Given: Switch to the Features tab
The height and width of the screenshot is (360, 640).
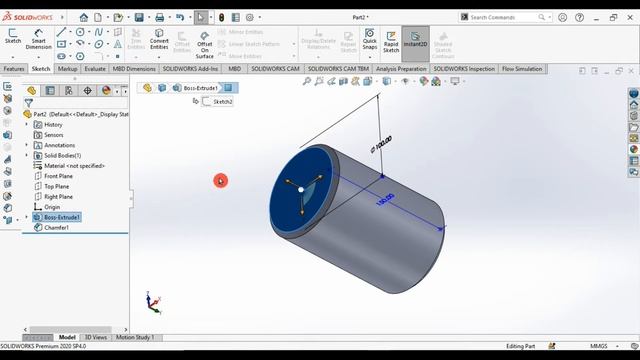Looking at the screenshot, I should (14, 69).
